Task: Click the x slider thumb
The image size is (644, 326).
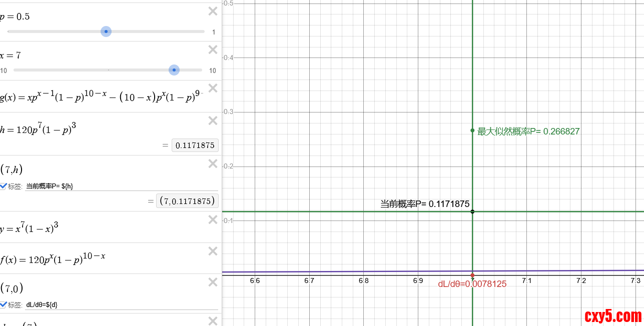Action: (174, 70)
